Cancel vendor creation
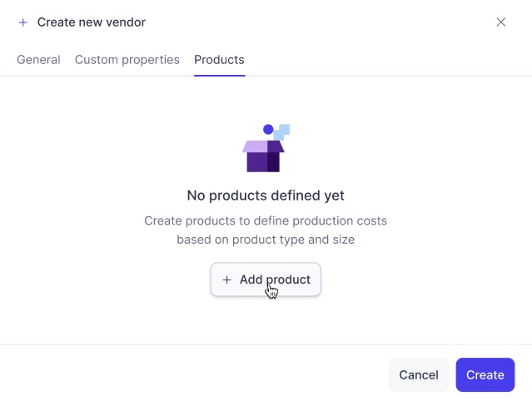The image size is (532, 401). click(419, 375)
